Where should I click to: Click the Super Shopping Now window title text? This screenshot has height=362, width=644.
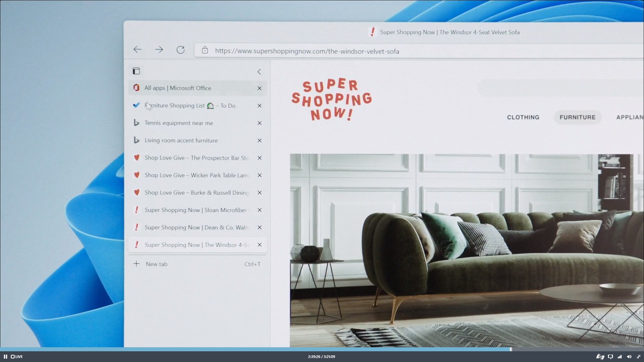pyautogui.click(x=449, y=32)
